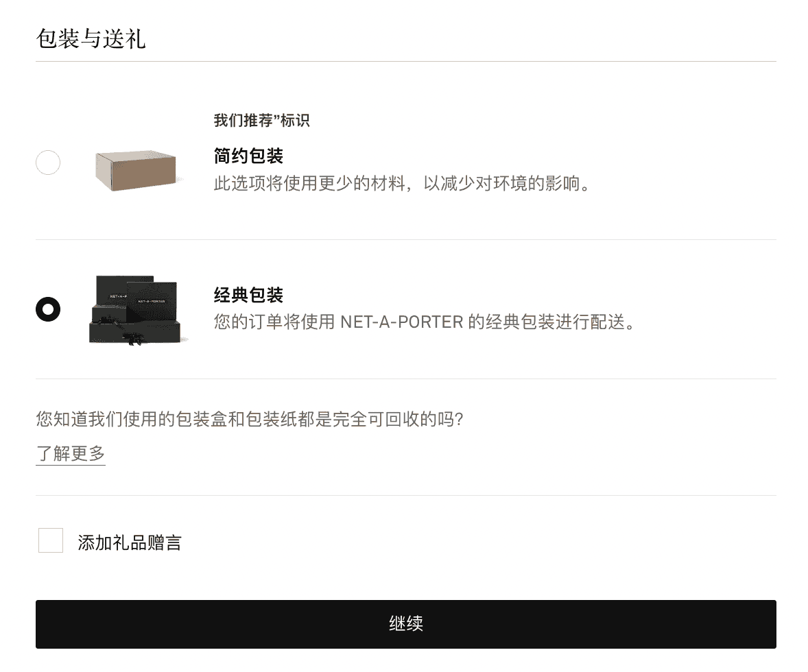808x672 pixels.
Task: Click the recyclable packaging question text
Action: click(250, 419)
